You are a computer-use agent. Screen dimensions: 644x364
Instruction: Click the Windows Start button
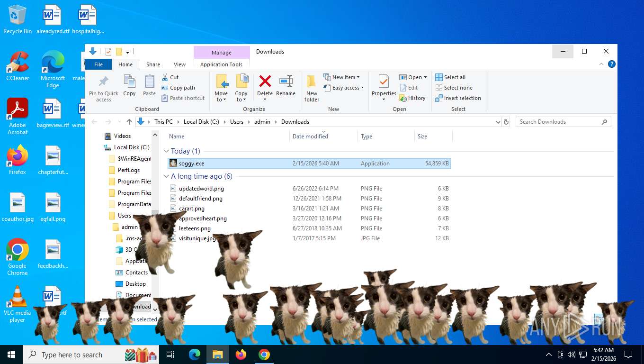point(11,355)
